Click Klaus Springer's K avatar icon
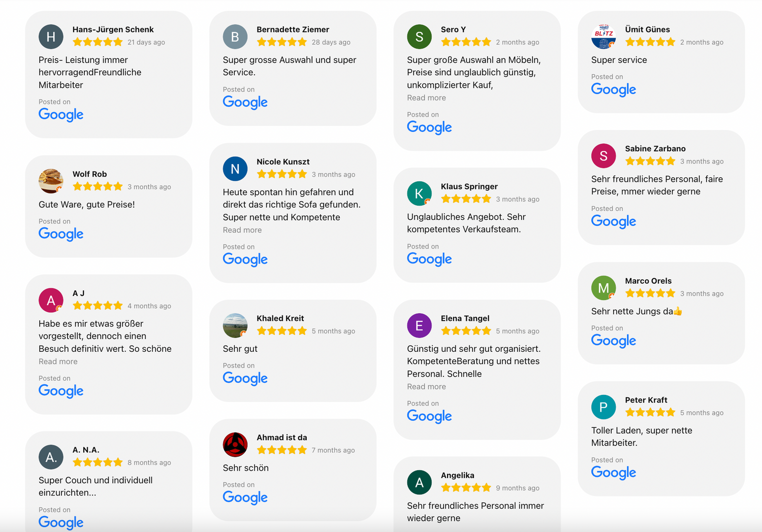Viewport: 762px width, 532px height. coord(419,193)
